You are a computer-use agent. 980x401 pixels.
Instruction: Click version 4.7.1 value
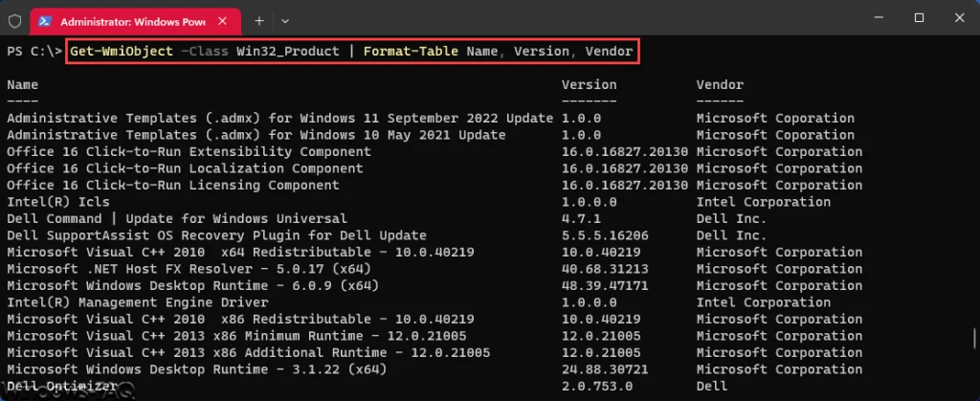[581, 218]
